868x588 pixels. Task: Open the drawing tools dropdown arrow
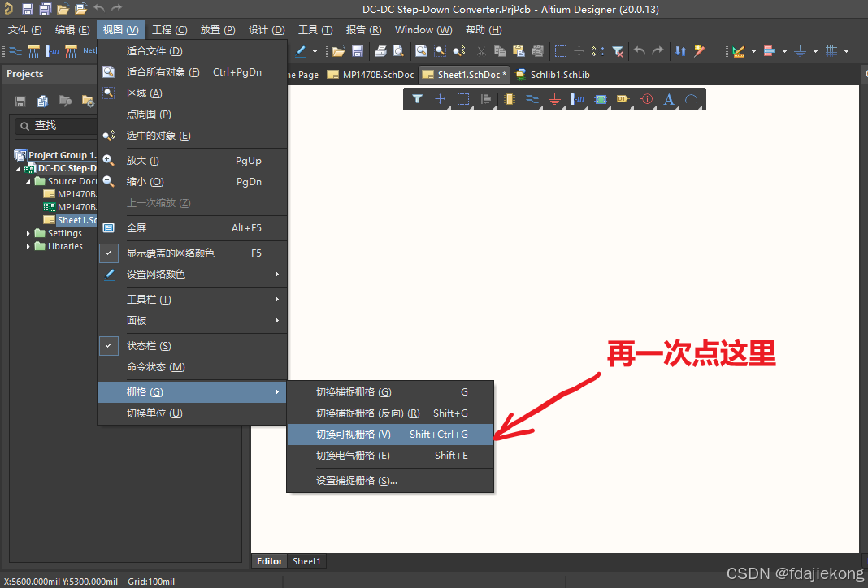pyautogui.click(x=753, y=51)
